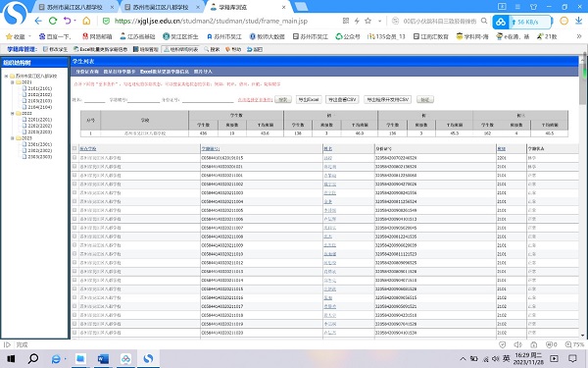Open Windows Start menu
588x368 pixels.
11,358
